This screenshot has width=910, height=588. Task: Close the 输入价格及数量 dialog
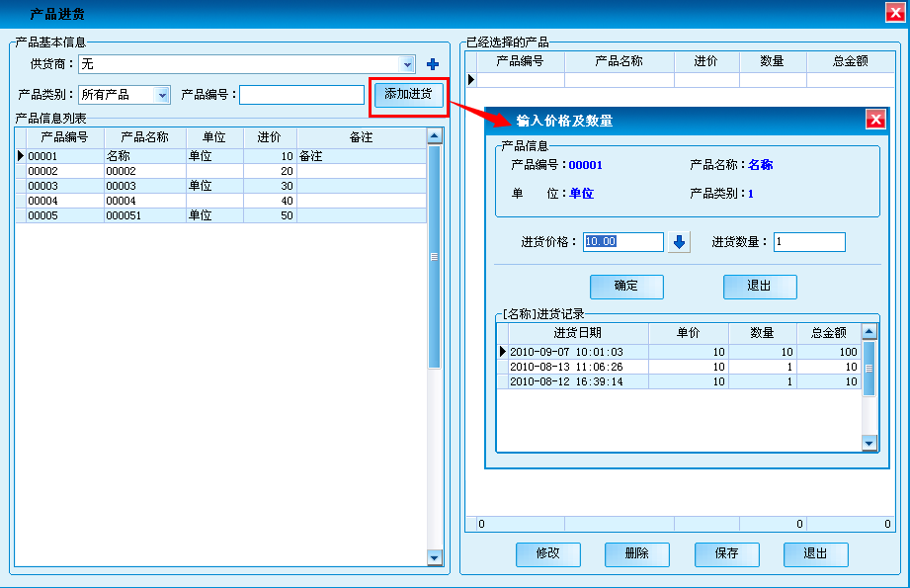coord(874,120)
